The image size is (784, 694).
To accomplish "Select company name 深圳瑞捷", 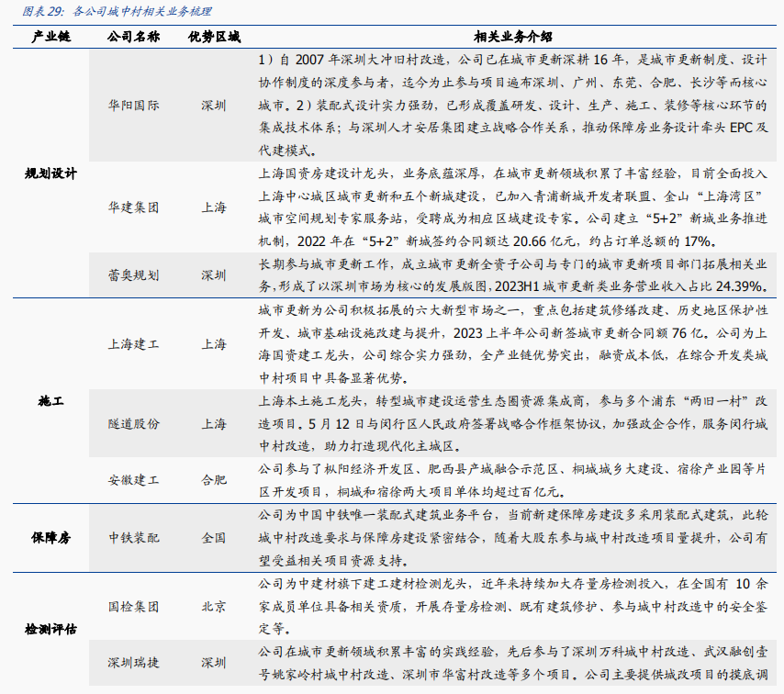I will [x=133, y=662].
